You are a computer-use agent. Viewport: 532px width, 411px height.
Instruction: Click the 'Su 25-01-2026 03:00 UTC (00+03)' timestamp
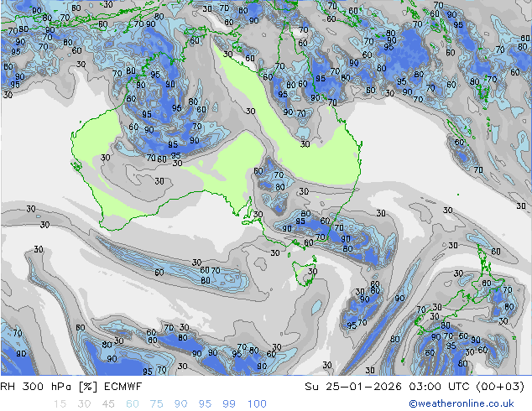click(x=415, y=387)
